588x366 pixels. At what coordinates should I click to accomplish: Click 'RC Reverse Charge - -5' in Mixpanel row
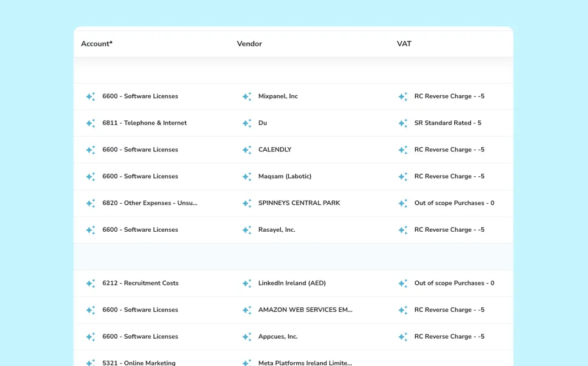point(449,96)
